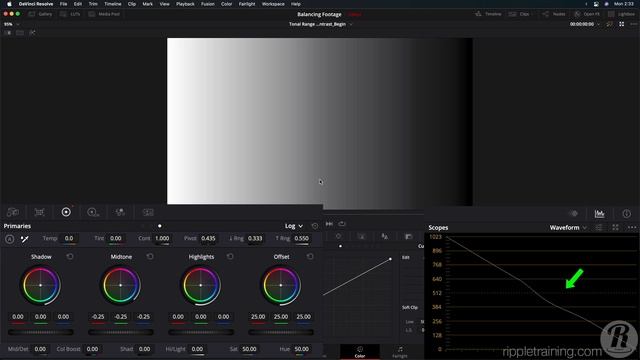Viewport: 640px width, 360px height.
Task: Open the HDR palette icon
Action: coord(93,212)
